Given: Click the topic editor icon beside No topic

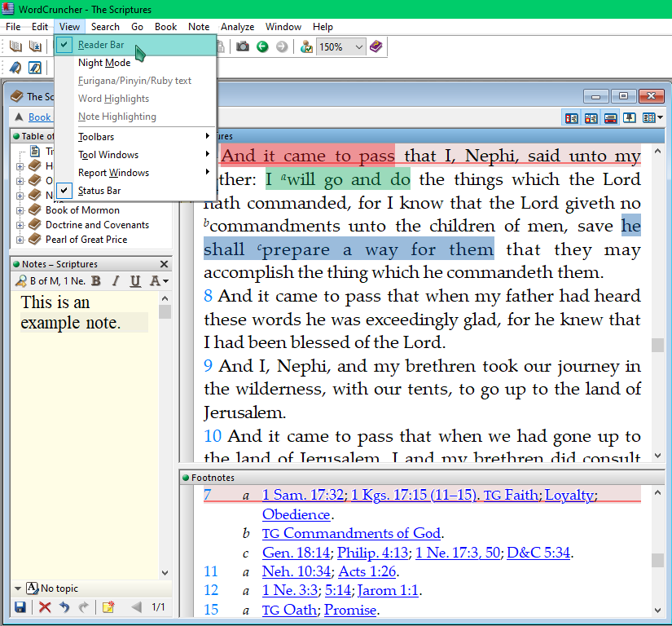Looking at the screenshot, I should pos(32,588).
